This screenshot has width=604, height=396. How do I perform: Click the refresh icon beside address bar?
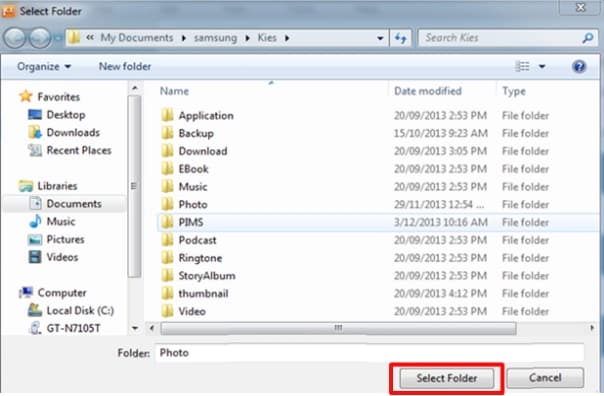[x=401, y=38]
